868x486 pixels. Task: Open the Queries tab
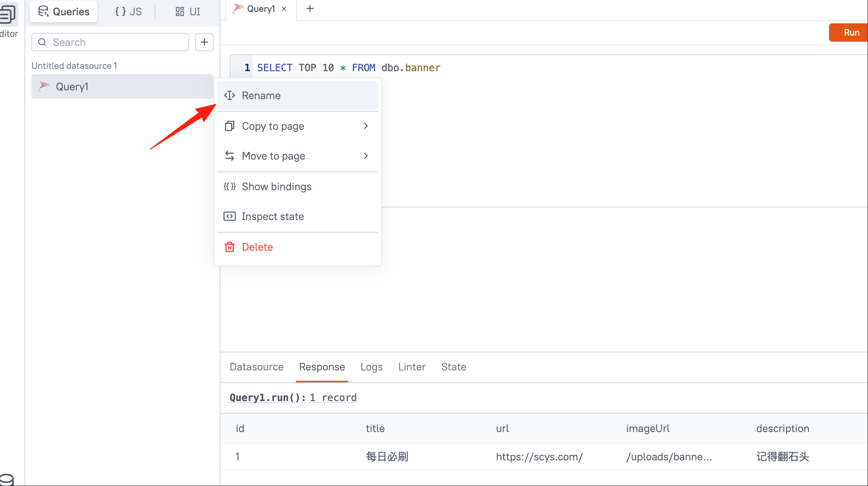coord(64,11)
